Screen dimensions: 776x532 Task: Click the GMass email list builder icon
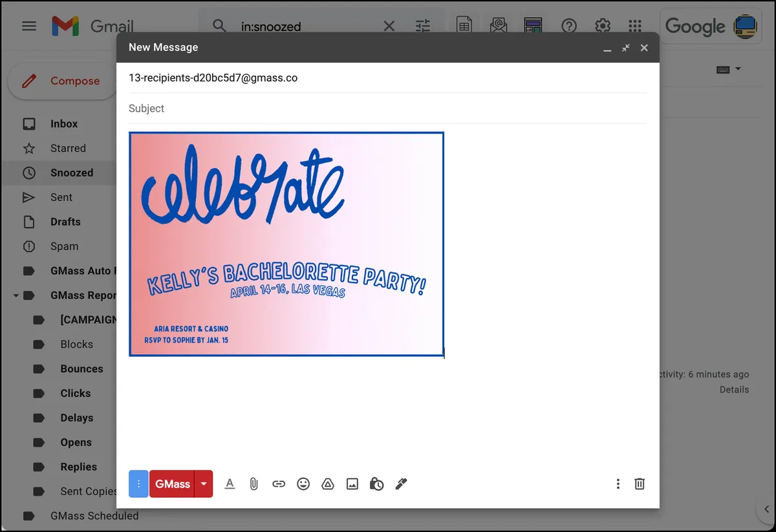click(x=499, y=26)
